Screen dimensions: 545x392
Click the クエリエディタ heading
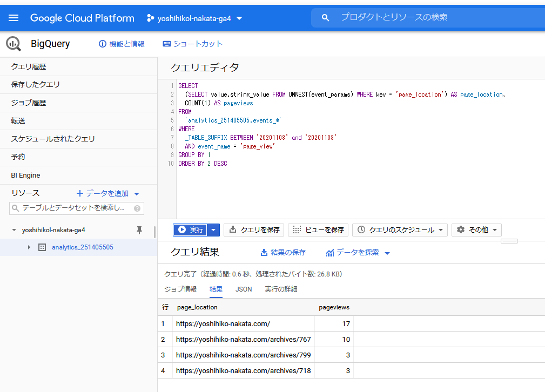pos(205,67)
